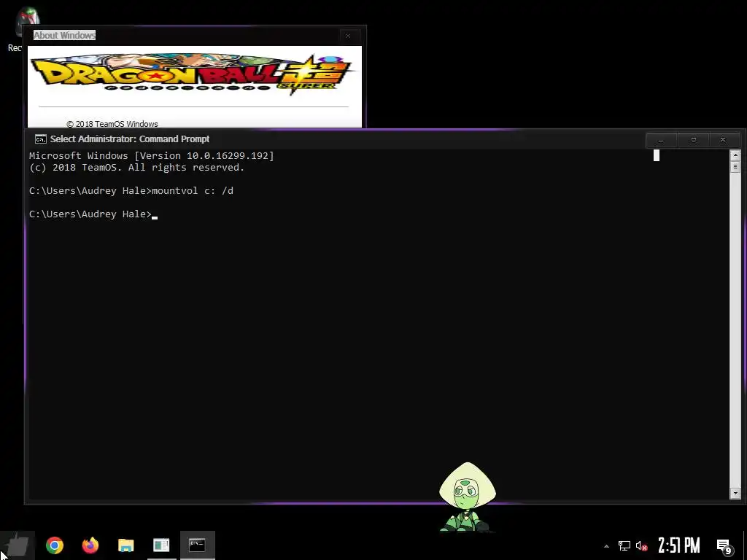The width and height of the screenshot is (747, 560).
Task: Click the '© 2018 TeamOS Windows' text
Action: click(x=112, y=124)
